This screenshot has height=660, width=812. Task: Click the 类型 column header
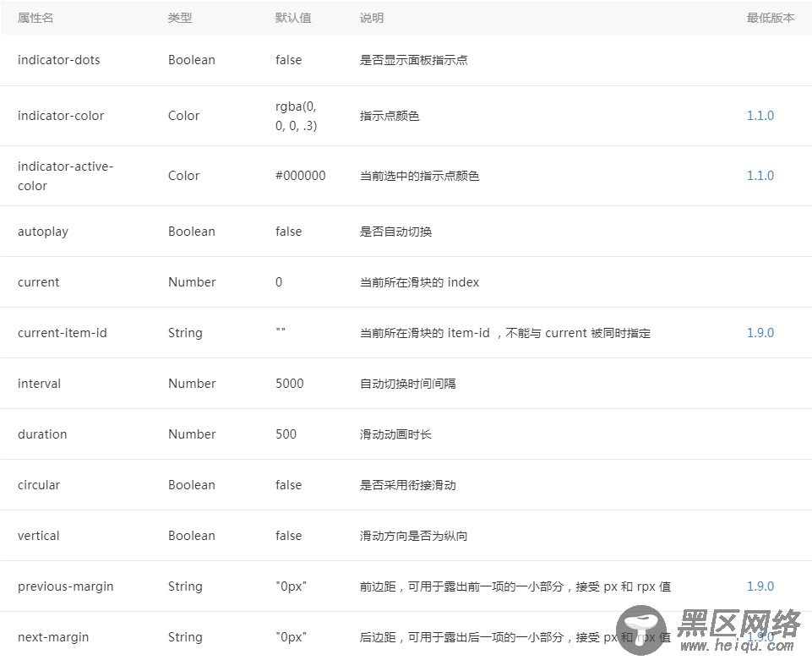click(180, 18)
